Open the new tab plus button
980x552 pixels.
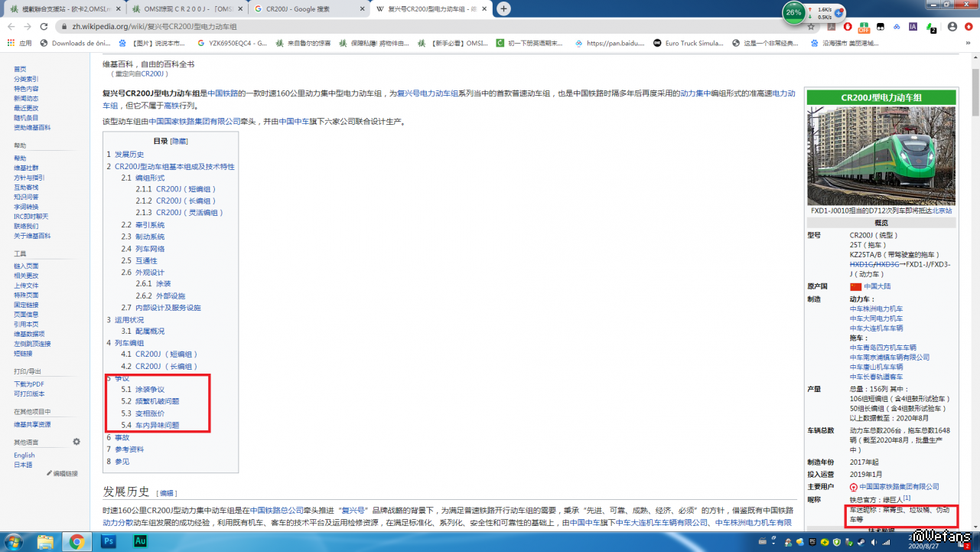point(503,8)
